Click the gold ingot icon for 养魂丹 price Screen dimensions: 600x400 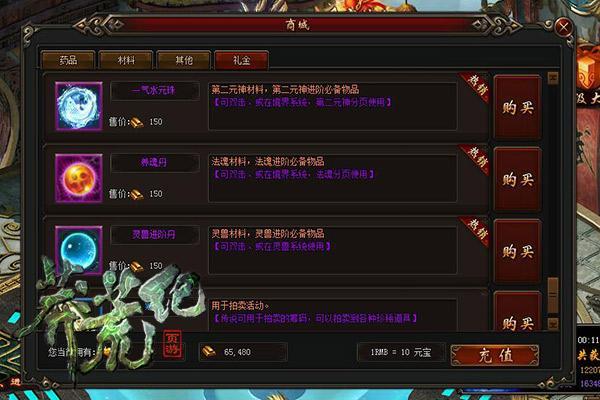137,194
